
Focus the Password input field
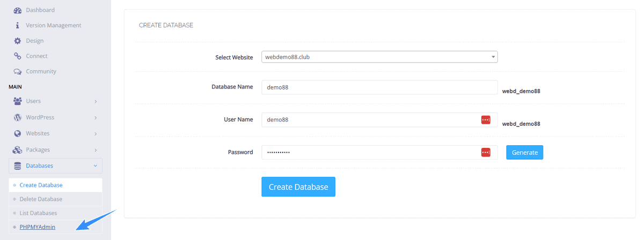click(x=379, y=153)
